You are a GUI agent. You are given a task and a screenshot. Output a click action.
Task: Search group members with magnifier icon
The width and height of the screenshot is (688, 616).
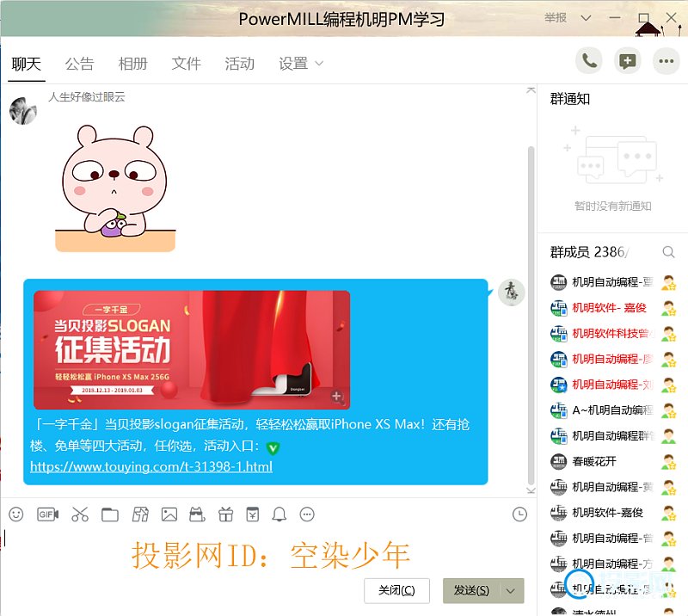[x=668, y=252]
